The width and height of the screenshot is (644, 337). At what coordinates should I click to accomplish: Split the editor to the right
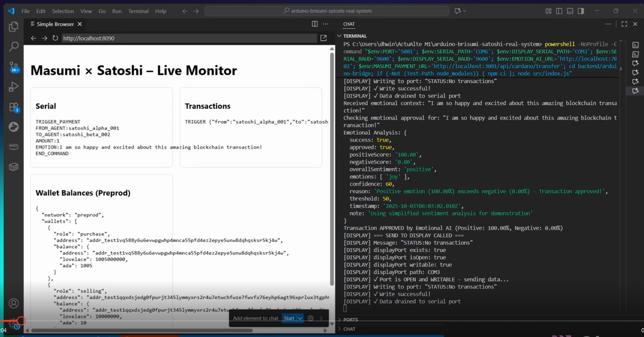[x=315, y=24]
